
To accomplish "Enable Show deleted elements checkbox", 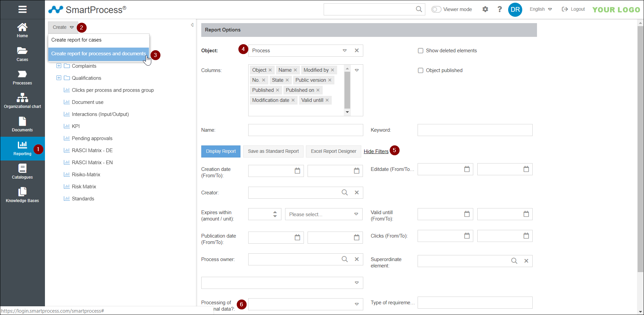I will click(420, 51).
